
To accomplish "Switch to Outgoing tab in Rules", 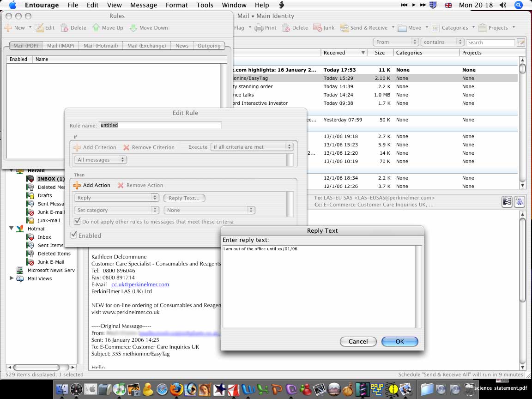I will [x=209, y=46].
